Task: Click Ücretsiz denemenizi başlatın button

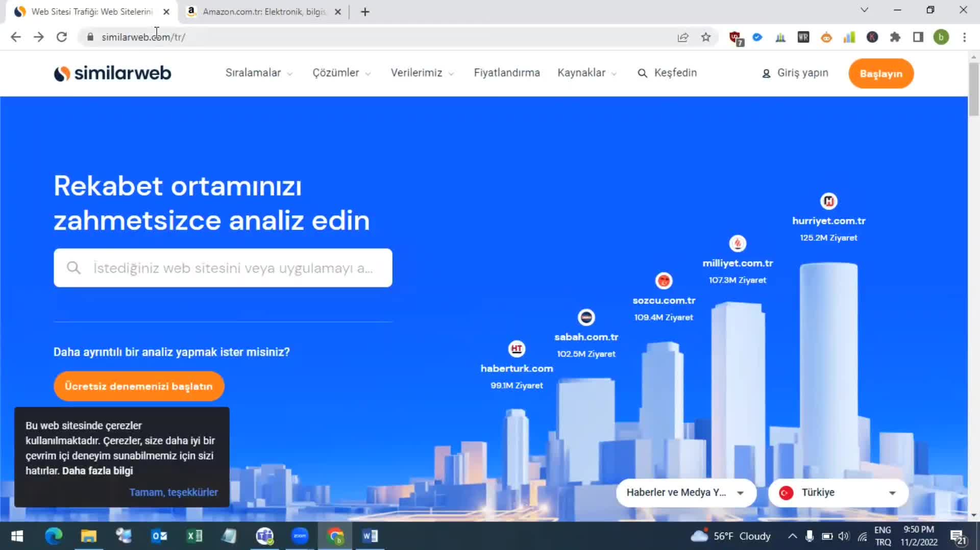Action: click(x=139, y=386)
